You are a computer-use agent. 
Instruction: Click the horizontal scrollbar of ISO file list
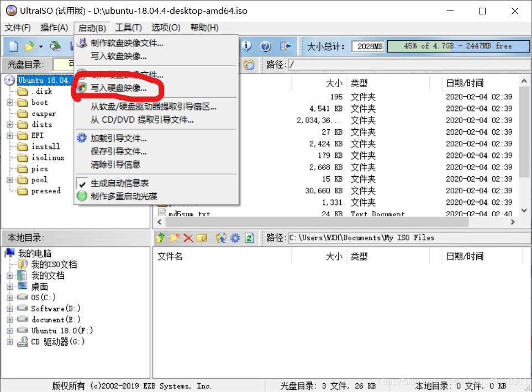pyautogui.click(x=318, y=222)
